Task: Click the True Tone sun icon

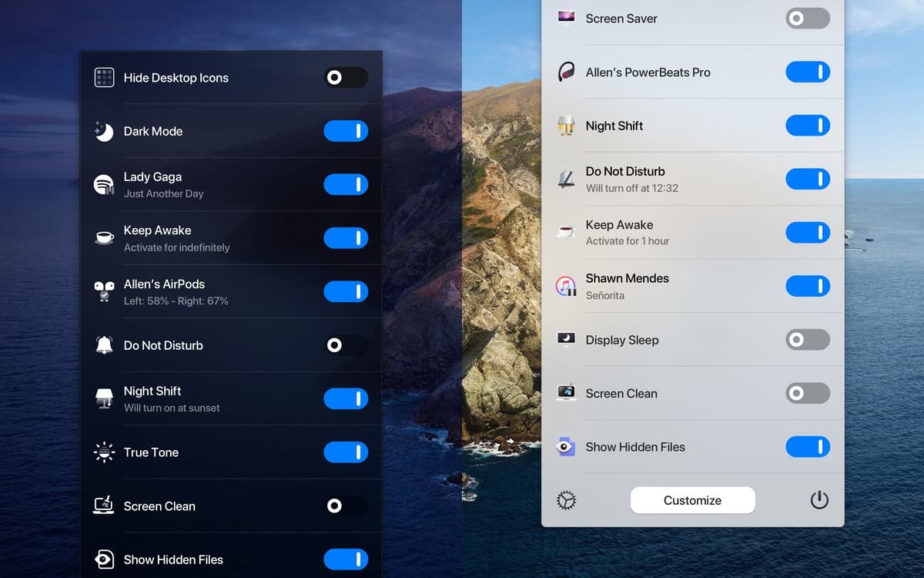Action: 104,452
